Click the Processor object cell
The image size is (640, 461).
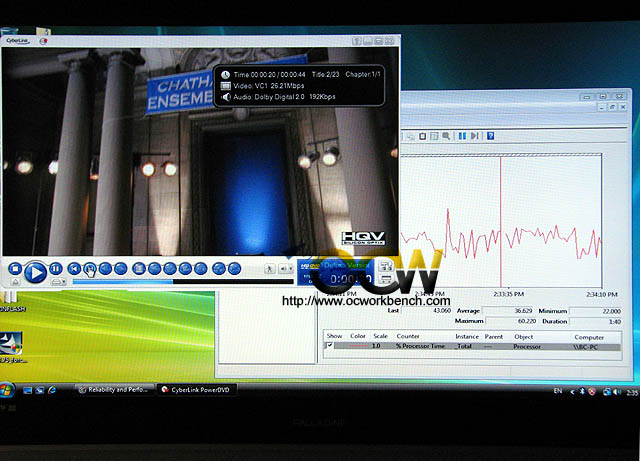pos(527,347)
